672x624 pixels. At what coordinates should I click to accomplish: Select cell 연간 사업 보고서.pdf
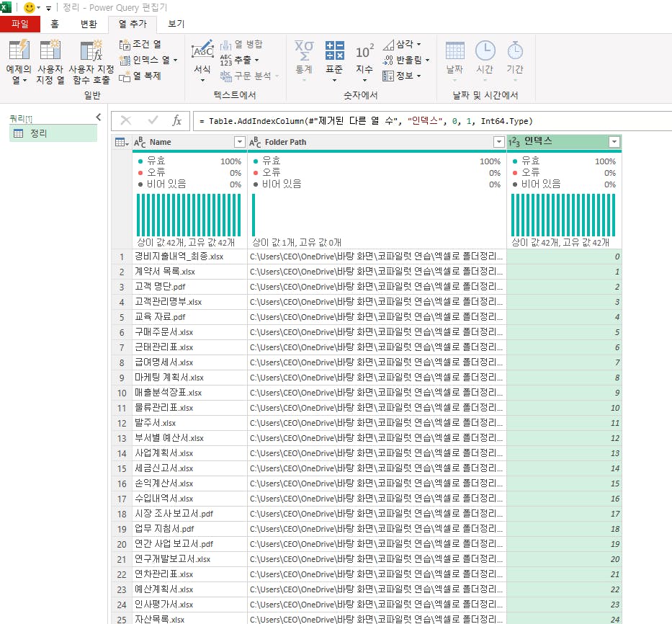point(189,544)
